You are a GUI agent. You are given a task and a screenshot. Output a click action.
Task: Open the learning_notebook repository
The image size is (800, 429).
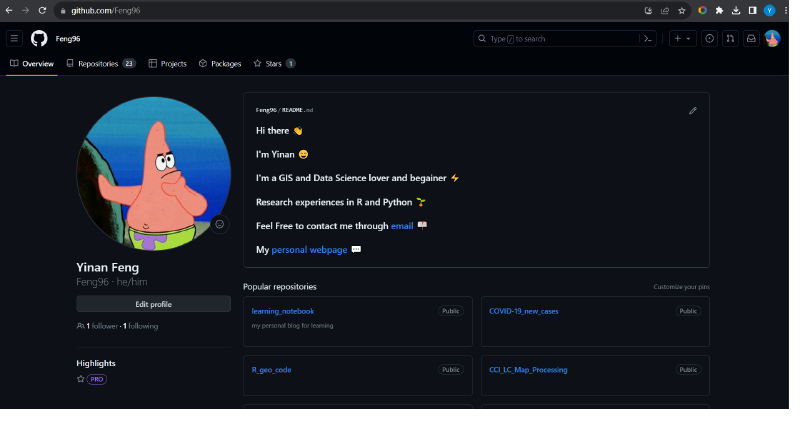pyautogui.click(x=283, y=311)
